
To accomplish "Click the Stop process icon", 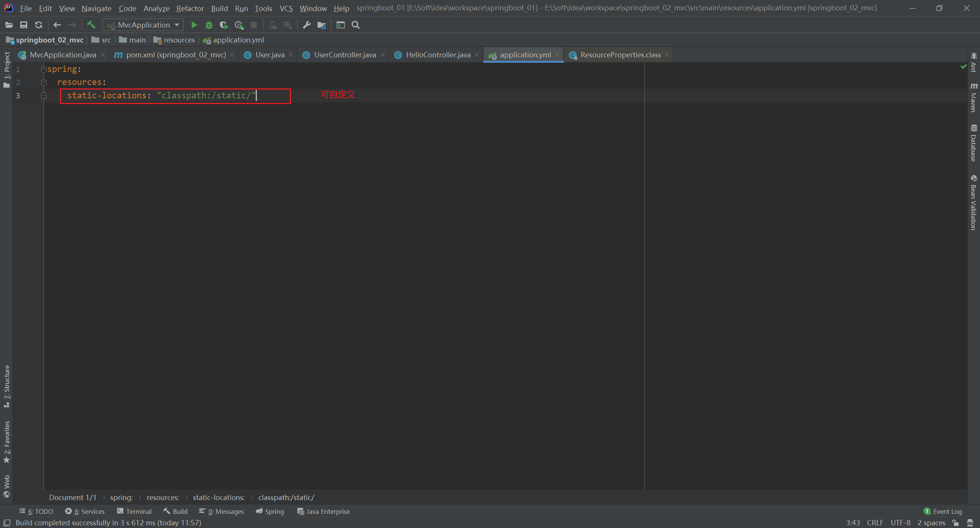I will [254, 25].
